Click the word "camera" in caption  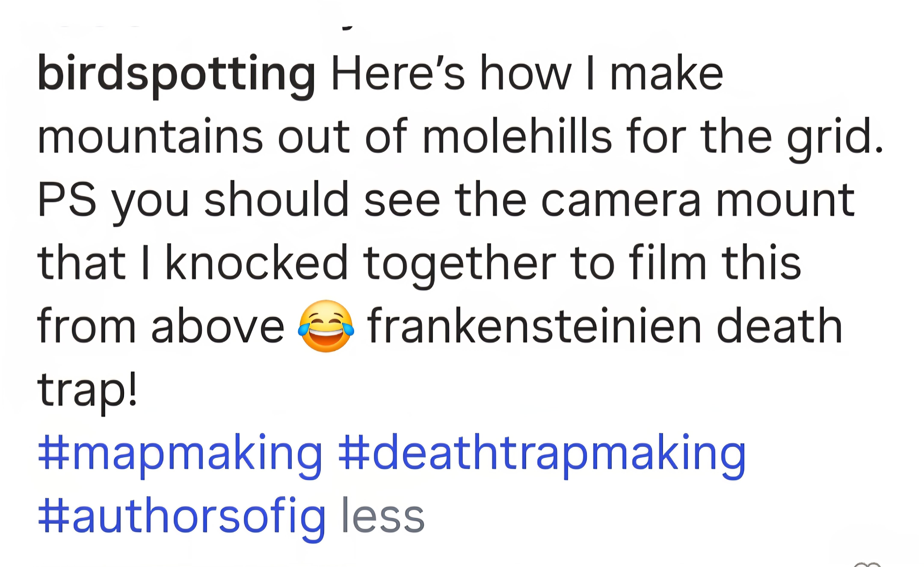[620, 200]
